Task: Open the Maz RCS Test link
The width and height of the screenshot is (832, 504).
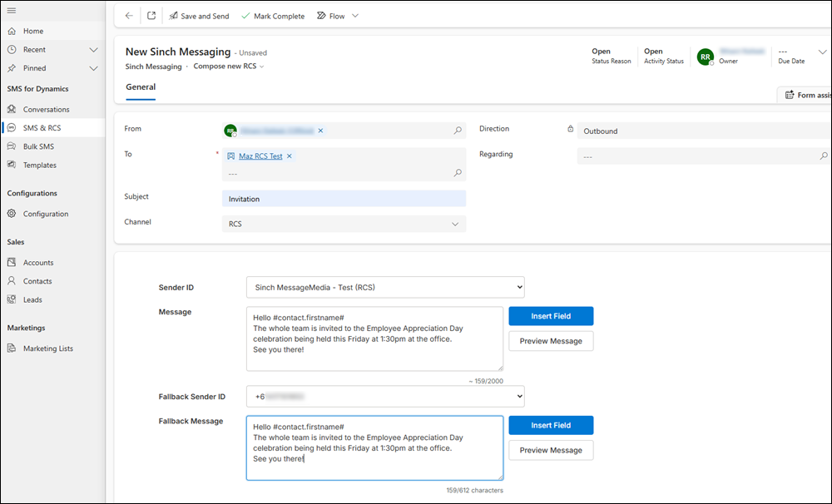Action: [260, 156]
